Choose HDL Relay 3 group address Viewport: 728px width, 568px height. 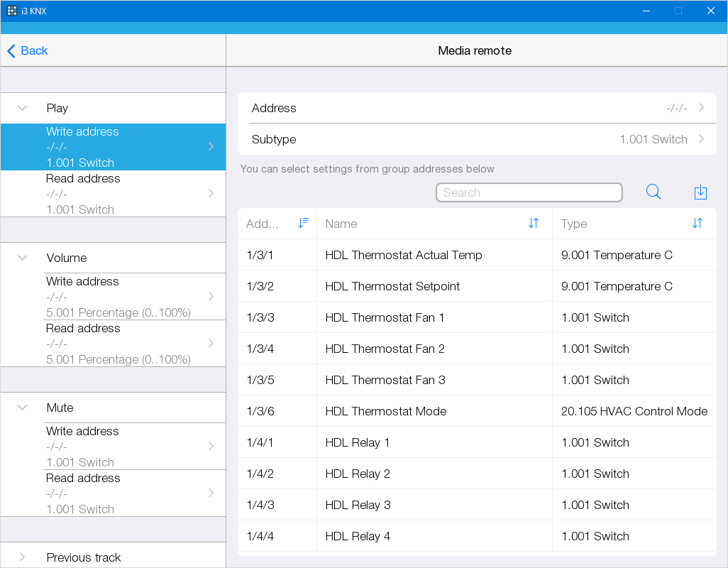(x=477, y=505)
